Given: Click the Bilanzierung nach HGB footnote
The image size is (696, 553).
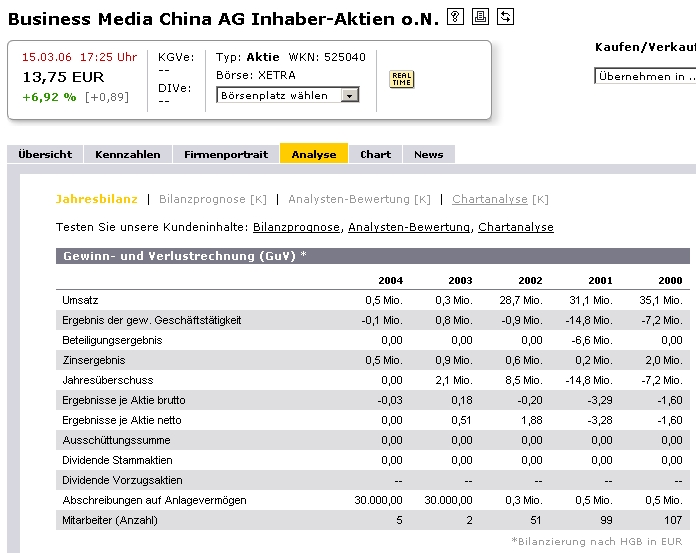Looking at the screenshot, I should point(597,541).
